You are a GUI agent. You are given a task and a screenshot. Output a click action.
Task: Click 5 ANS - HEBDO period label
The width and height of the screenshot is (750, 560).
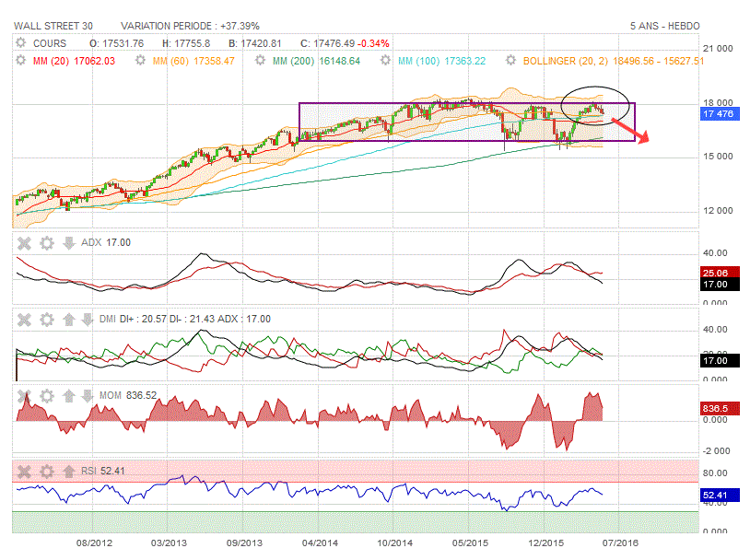(x=665, y=26)
